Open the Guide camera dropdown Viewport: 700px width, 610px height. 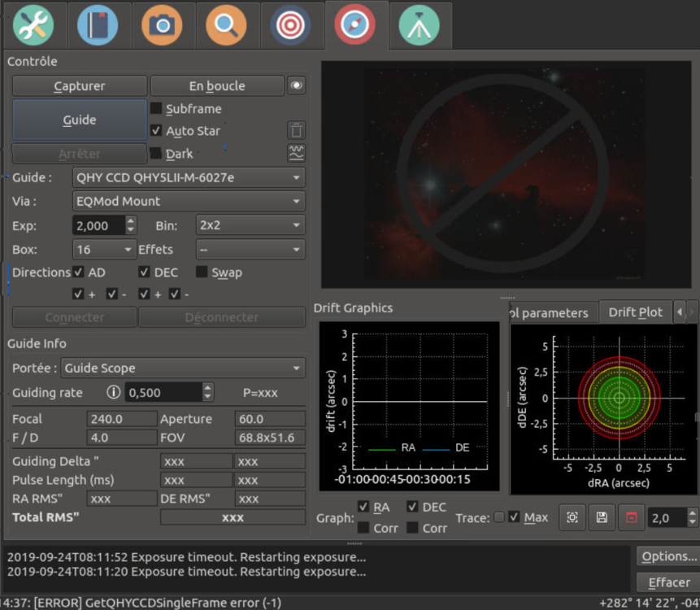[x=188, y=177]
